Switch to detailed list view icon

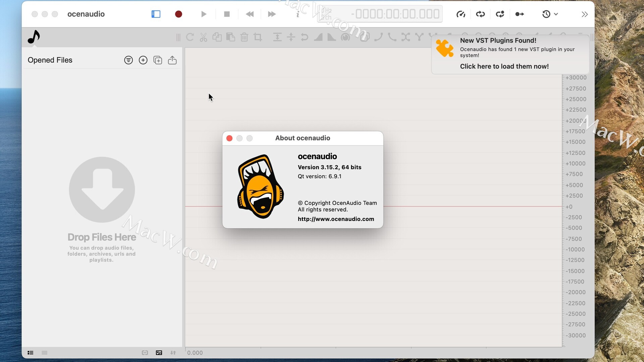coord(31,353)
